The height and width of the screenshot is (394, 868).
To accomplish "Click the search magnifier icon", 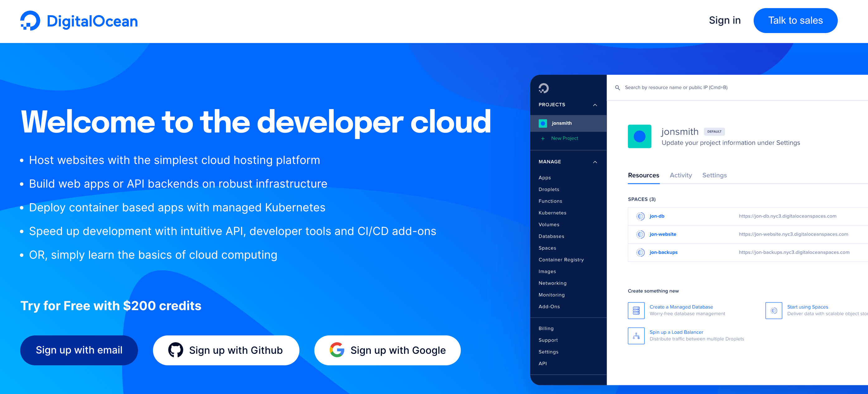I will tap(617, 88).
